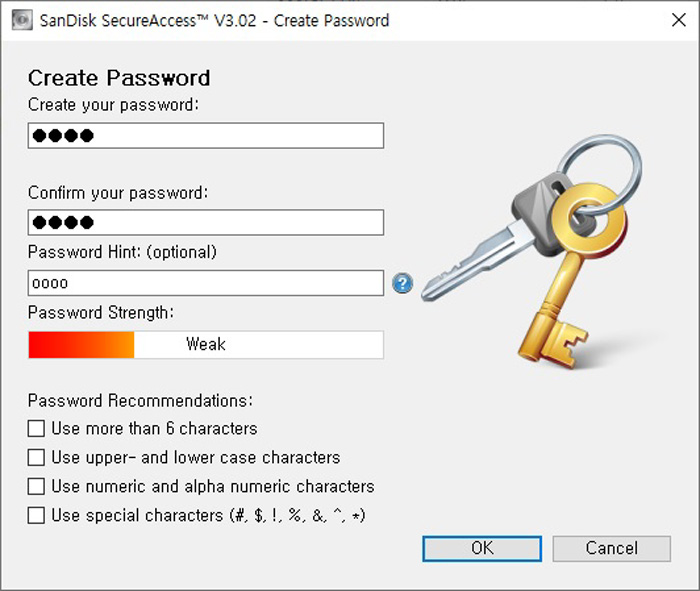Click the red-orange password strength bar
This screenshot has height=591, width=700.
[81, 344]
